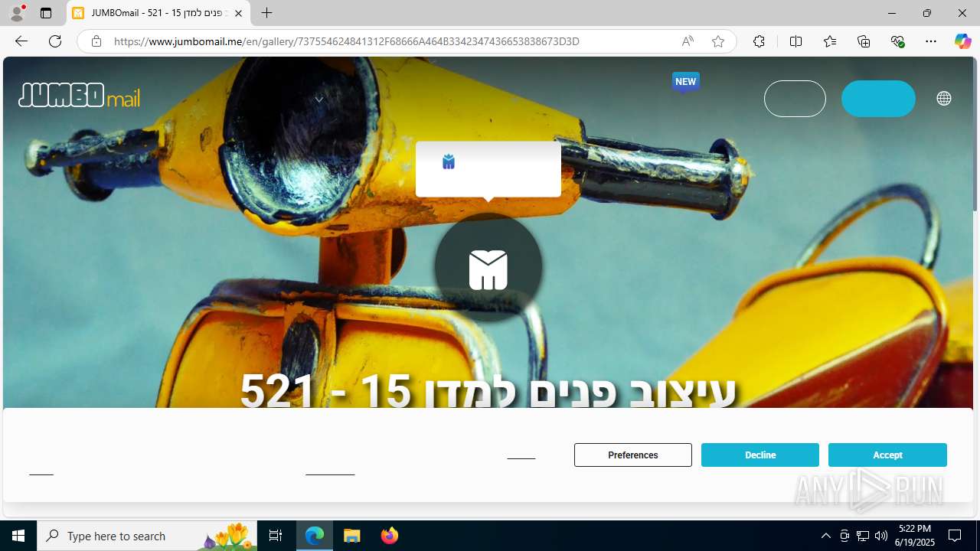Open Browser essentials icon
This screenshot has width=980, height=551.
point(897,41)
